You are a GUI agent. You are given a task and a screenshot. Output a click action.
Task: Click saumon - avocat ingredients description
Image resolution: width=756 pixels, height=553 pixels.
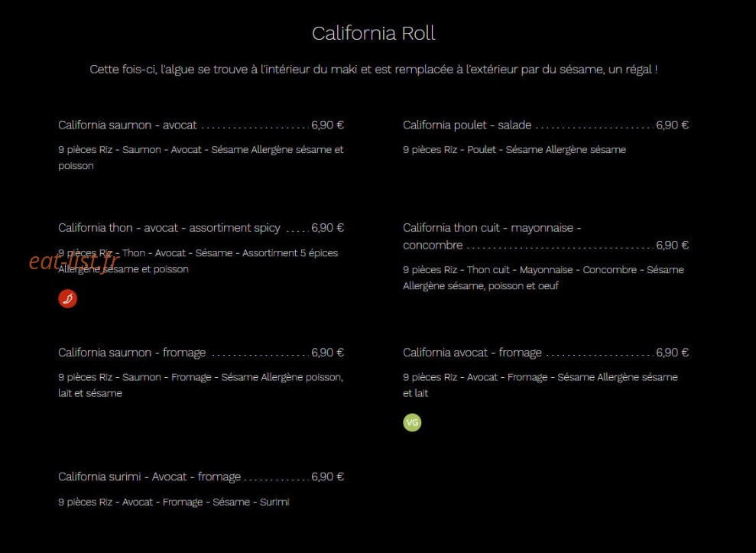[201, 158]
